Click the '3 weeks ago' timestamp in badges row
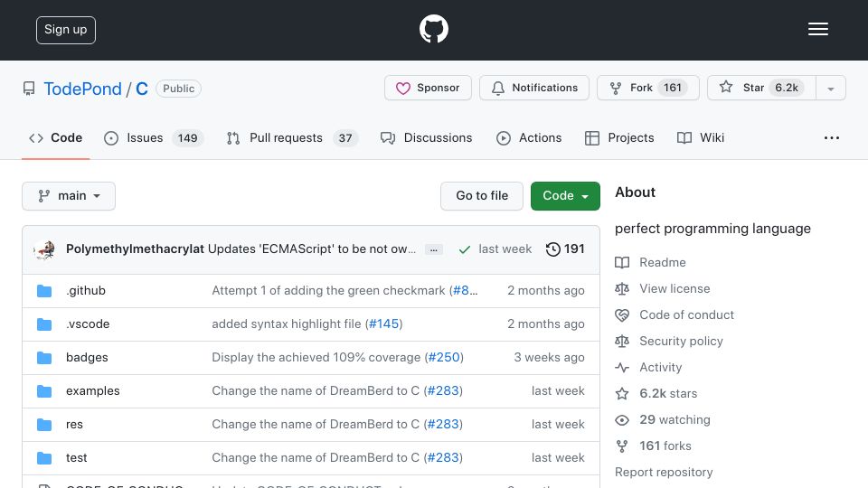 coord(549,358)
